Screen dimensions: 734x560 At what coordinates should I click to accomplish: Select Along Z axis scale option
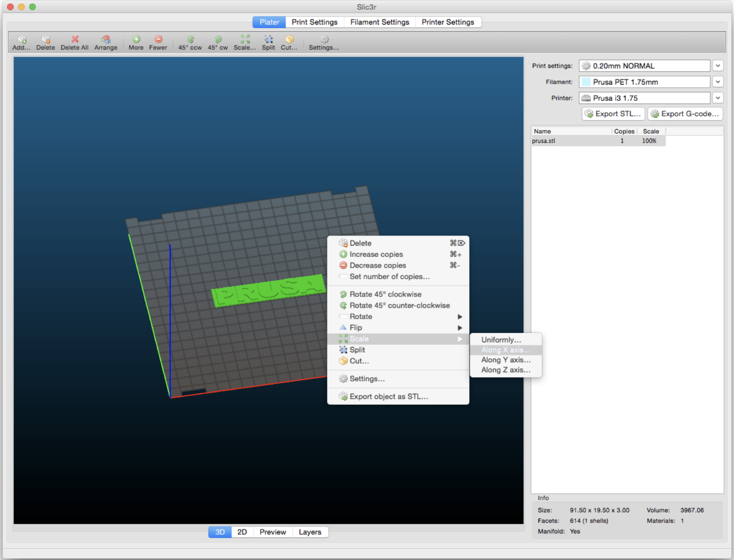click(x=506, y=370)
